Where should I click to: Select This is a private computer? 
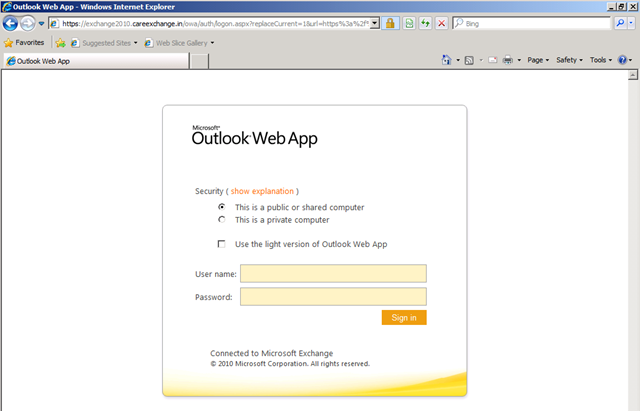(222, 220)
